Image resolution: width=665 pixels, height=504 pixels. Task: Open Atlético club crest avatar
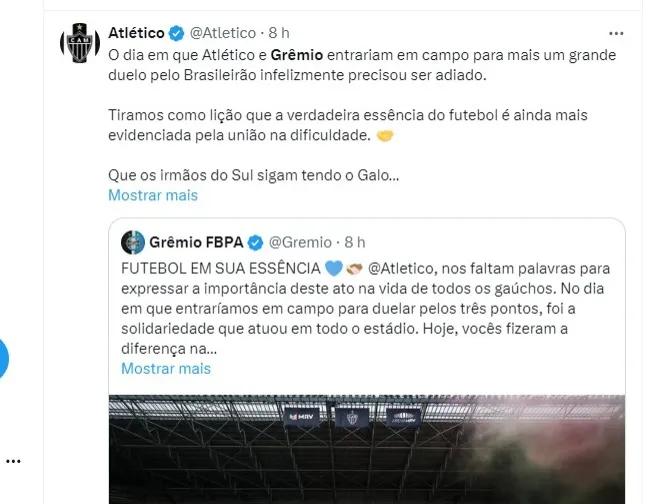click(x=80, y=43)
